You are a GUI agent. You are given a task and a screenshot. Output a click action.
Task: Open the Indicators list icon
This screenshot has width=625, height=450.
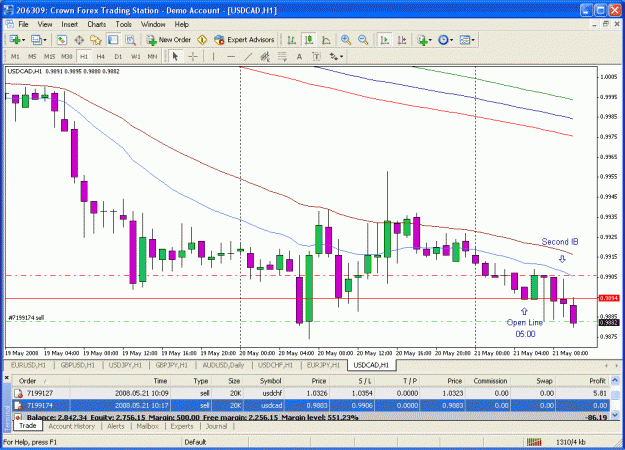(x=422, y=40)
